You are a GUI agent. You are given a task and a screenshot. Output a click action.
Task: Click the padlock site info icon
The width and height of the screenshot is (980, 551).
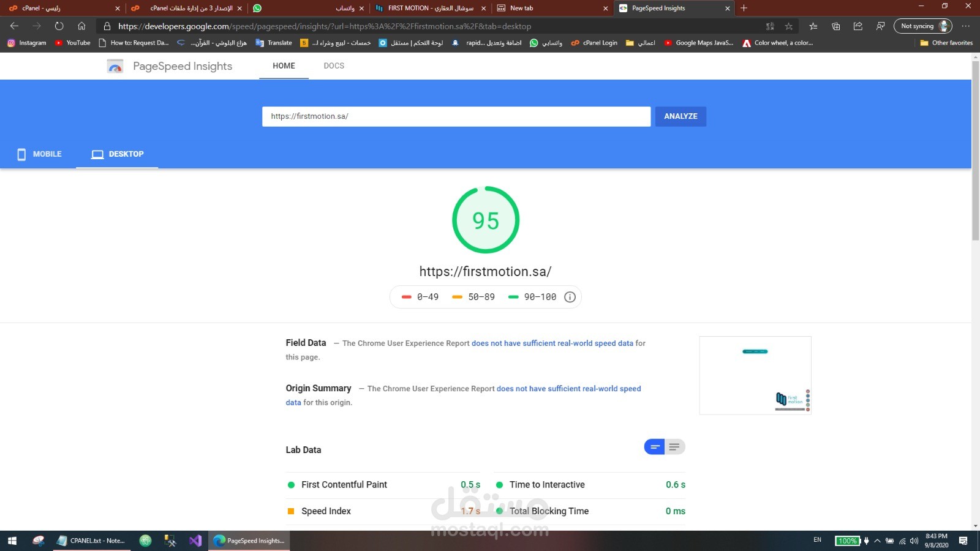pyautogui.click(x=107, y=26)
